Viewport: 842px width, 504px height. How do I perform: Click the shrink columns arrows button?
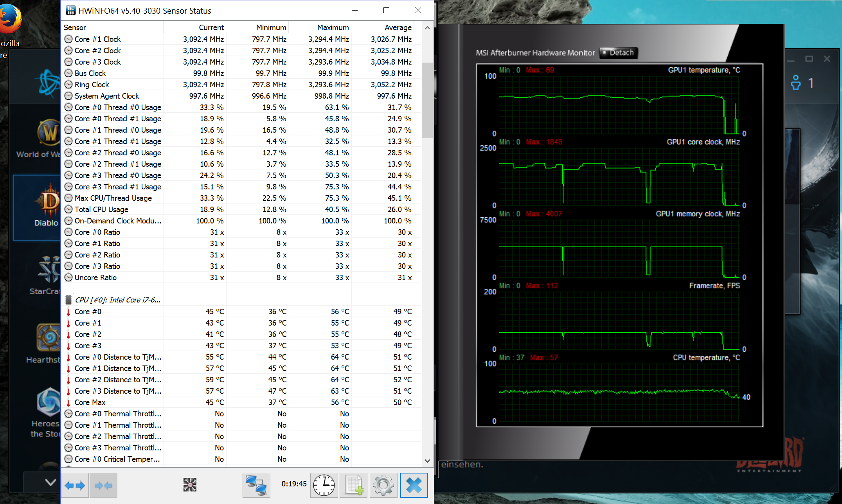coord(103,485)
